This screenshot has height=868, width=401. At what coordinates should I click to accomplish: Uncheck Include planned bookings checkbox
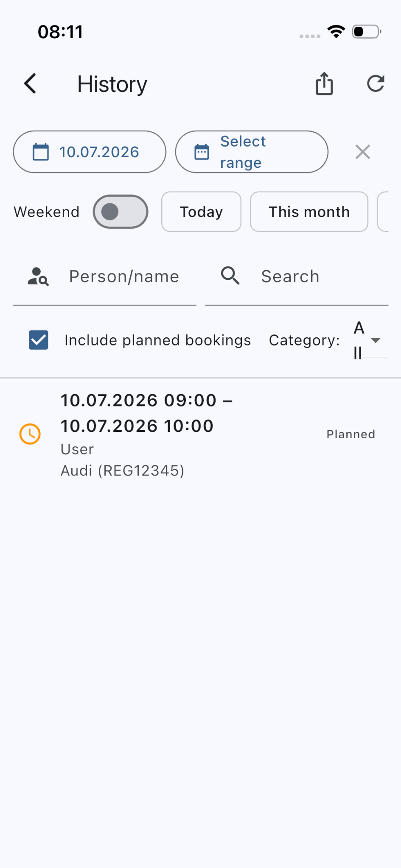(39, 340)
